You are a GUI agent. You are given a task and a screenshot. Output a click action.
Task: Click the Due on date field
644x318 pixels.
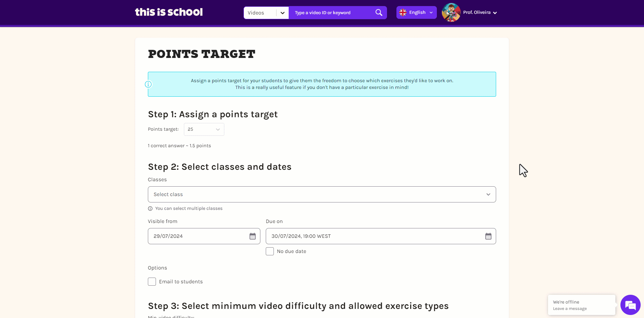point(381,236)
